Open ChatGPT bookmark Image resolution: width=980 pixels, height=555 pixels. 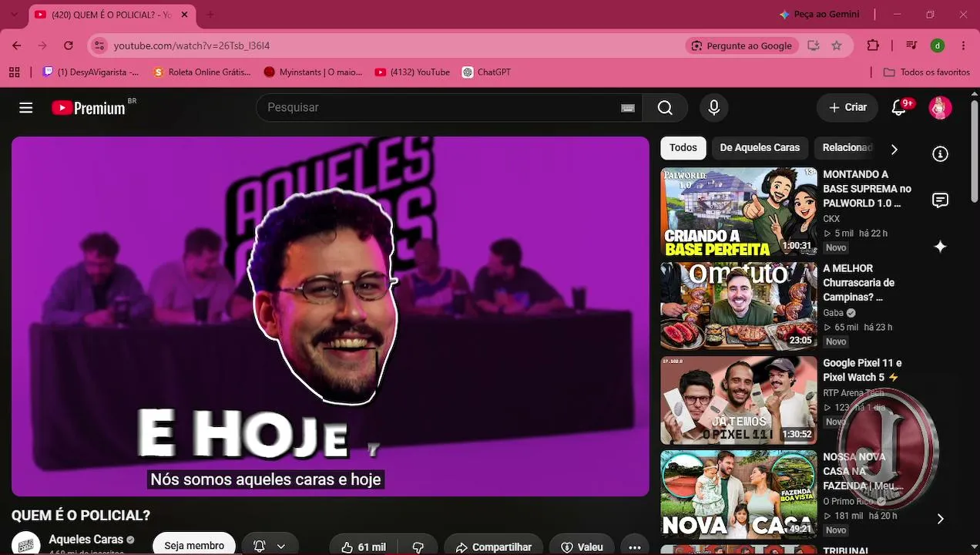click(x=486, y=72)
